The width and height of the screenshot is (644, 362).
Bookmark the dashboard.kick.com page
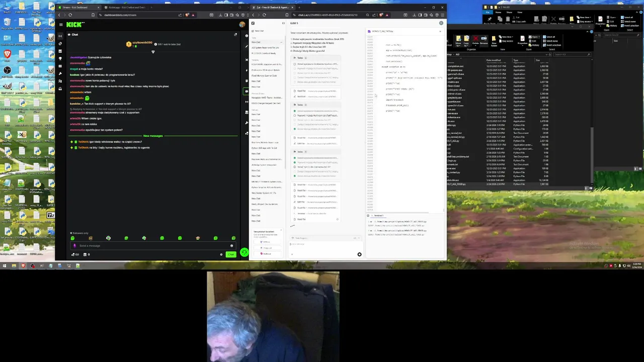click(93, 15)
